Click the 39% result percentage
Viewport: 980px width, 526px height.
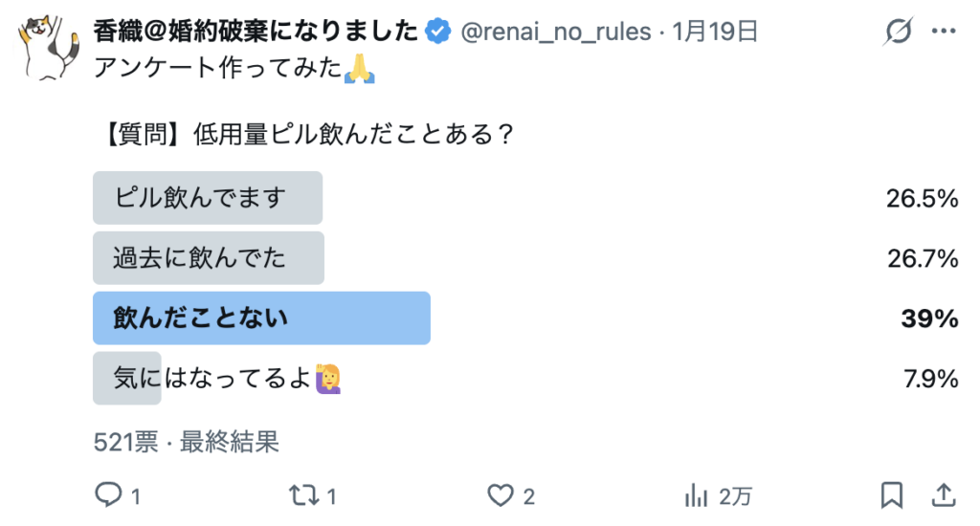tap(929, 318)
